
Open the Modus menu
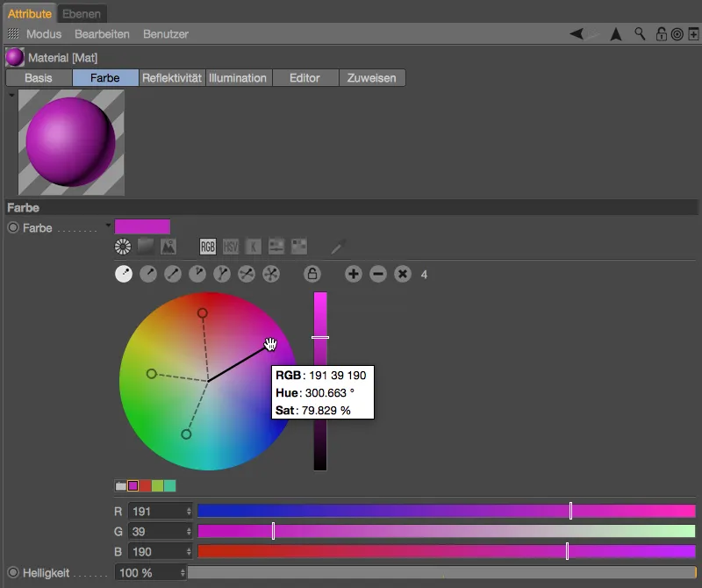tap(44, 34)
